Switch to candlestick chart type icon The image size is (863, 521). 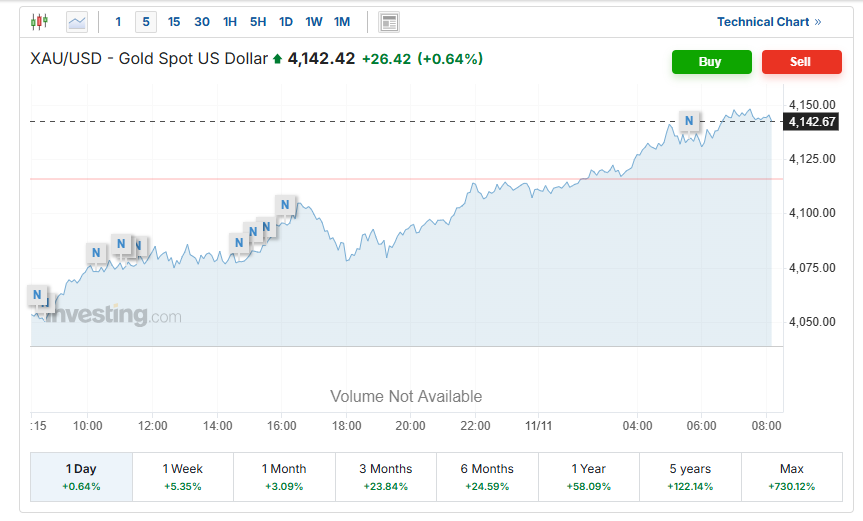[39, 21]
